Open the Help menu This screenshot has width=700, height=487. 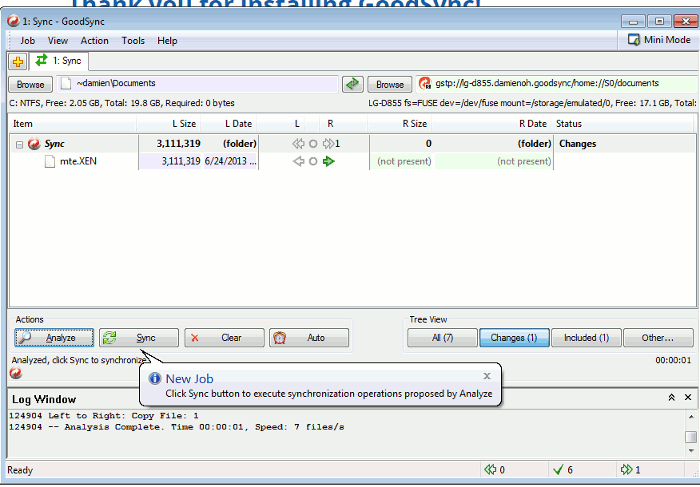click(167, 41)
